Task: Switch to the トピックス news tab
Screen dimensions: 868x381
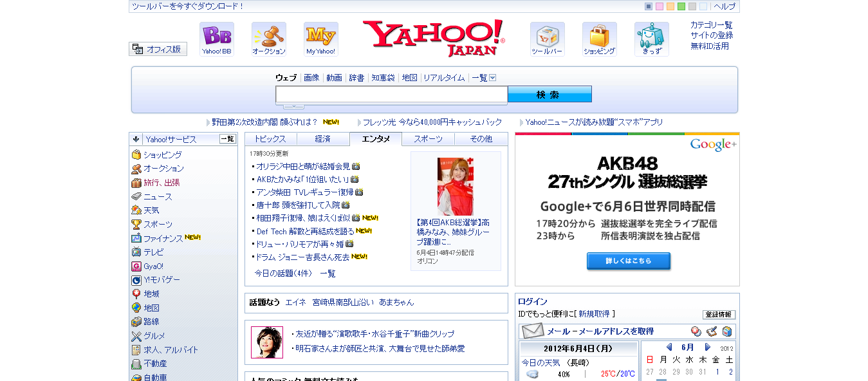Action: (x=270, y=139)
